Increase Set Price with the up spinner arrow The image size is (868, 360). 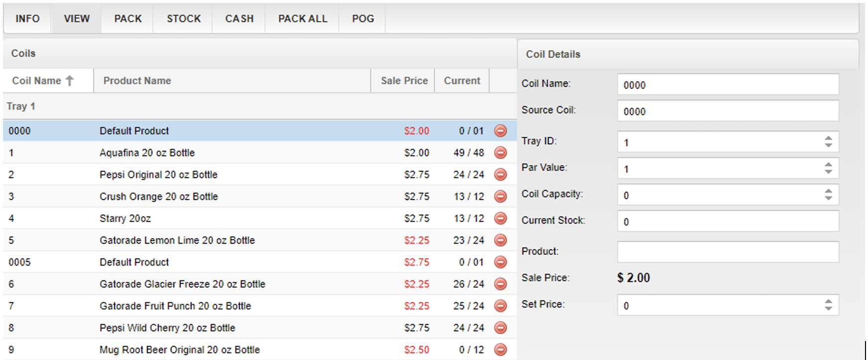click(828, 301)
